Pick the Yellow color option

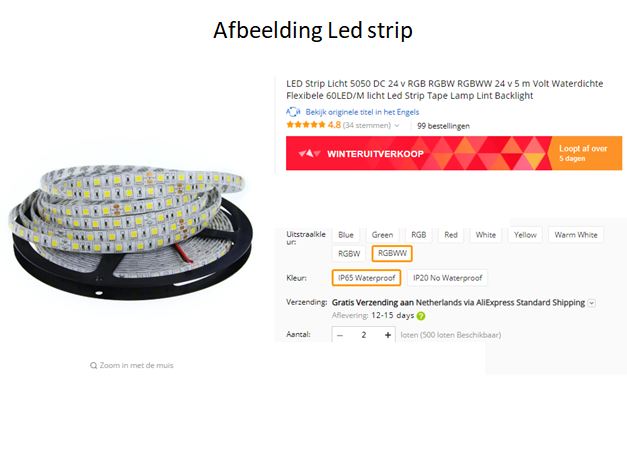coord(525,235)
